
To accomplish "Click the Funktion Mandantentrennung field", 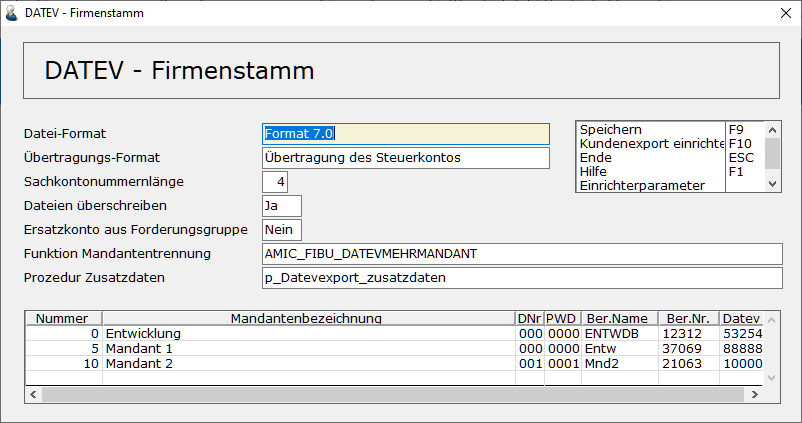I will [522, 254].
